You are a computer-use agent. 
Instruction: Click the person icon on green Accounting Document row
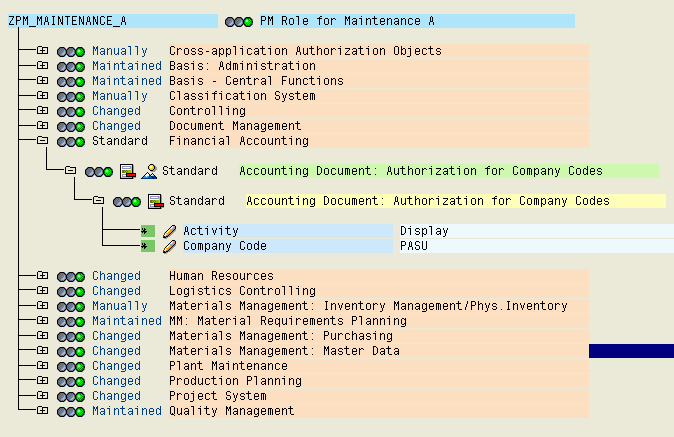click(149, 171)
